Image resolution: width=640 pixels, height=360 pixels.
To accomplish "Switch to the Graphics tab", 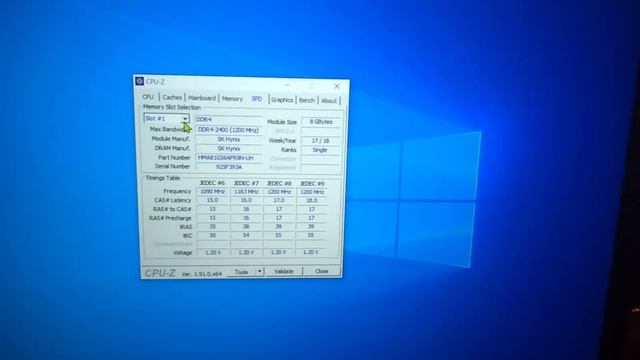I will pos(282,100).
